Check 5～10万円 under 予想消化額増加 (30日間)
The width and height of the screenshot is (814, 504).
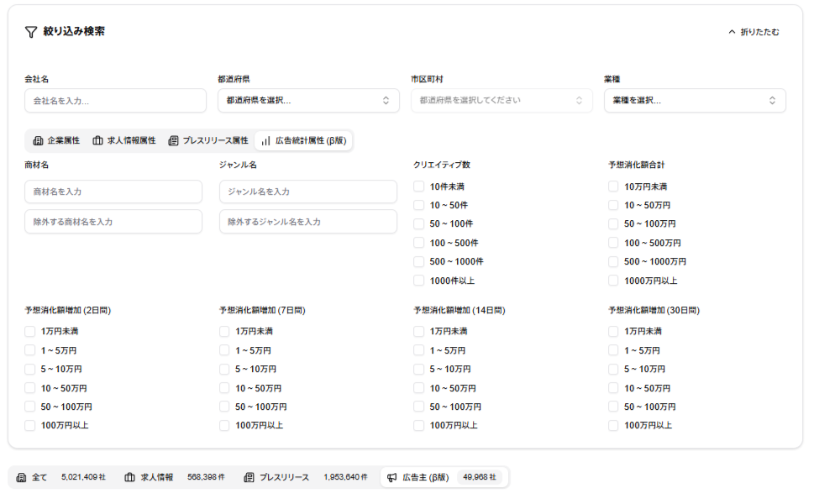click(x=613, y=369)
